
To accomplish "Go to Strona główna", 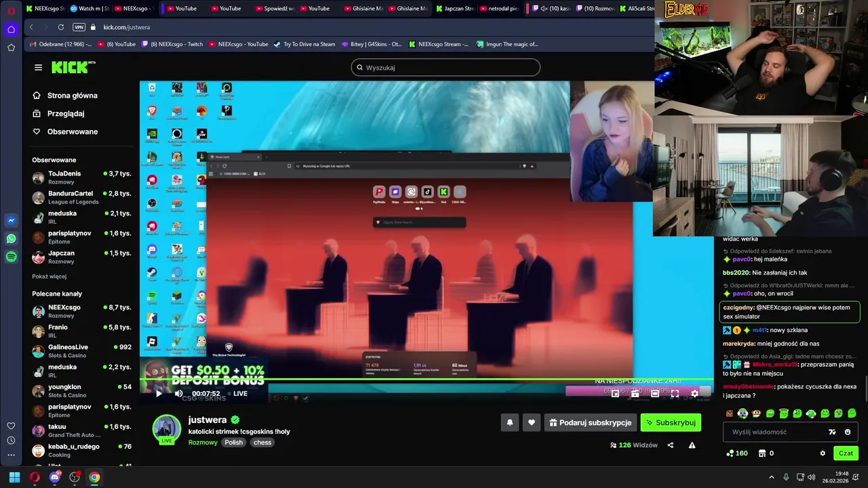I will 65,96.
